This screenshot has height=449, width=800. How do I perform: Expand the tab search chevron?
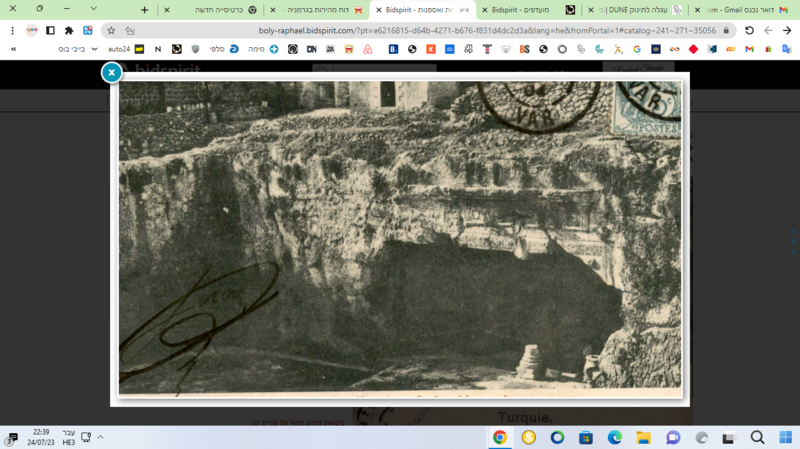pos(93,9)
